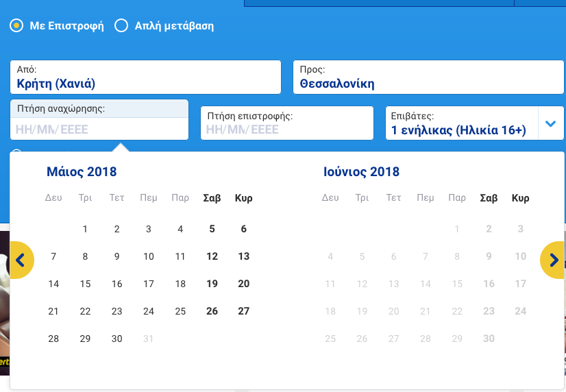Click the Ιούνιος 2018 month heading
The height and width of the screenshot is (392, 566).
[361, 172]
